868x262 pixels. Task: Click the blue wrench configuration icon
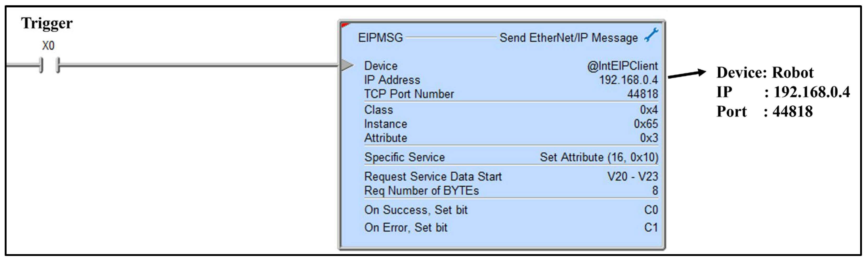pos(651,35)
